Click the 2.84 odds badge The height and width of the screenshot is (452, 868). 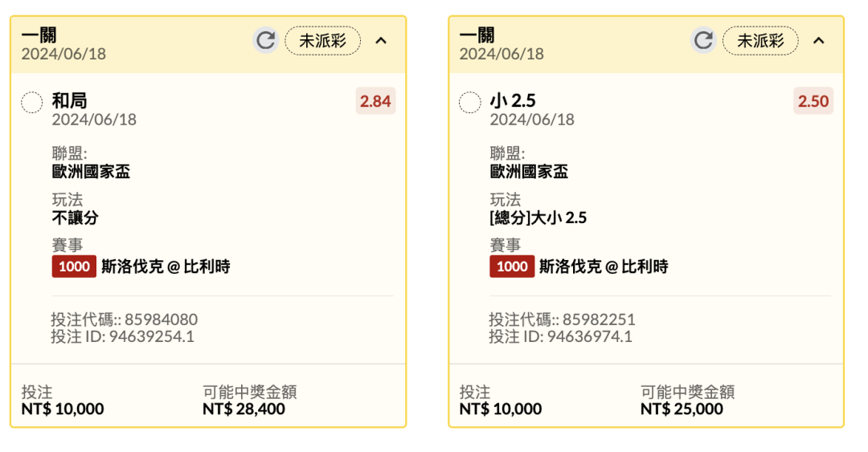(x=375, y=101)
